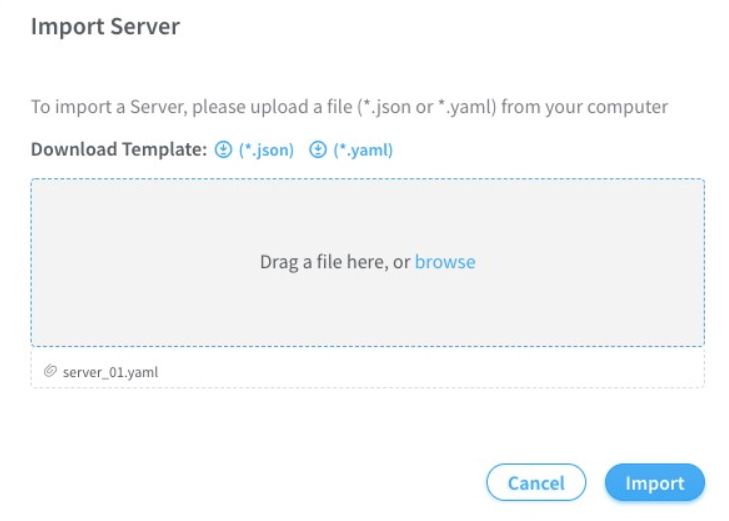Click the "Download Template:" label
729x521 pixels.
119,150
